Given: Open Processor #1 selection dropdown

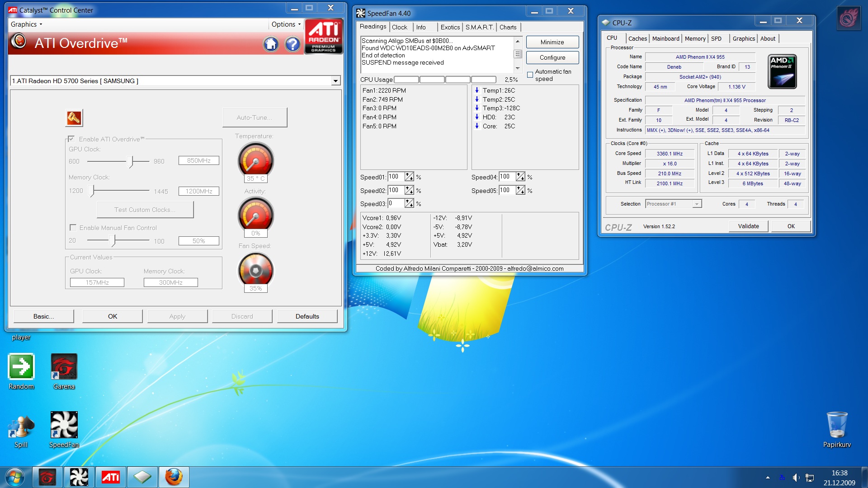Looking at the screenshot, I should coord(697,204).
